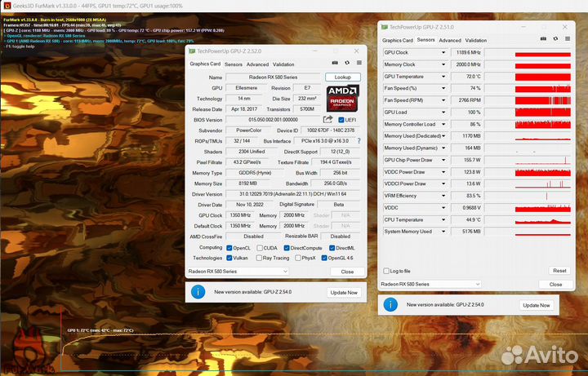
Task: Click Close button in GPU-Z 2.51.0
Action: click(555, 285)
